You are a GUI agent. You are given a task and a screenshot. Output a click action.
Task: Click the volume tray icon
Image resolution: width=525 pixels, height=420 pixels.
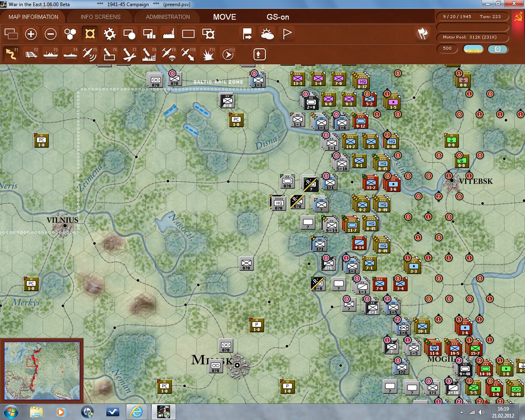482,412
